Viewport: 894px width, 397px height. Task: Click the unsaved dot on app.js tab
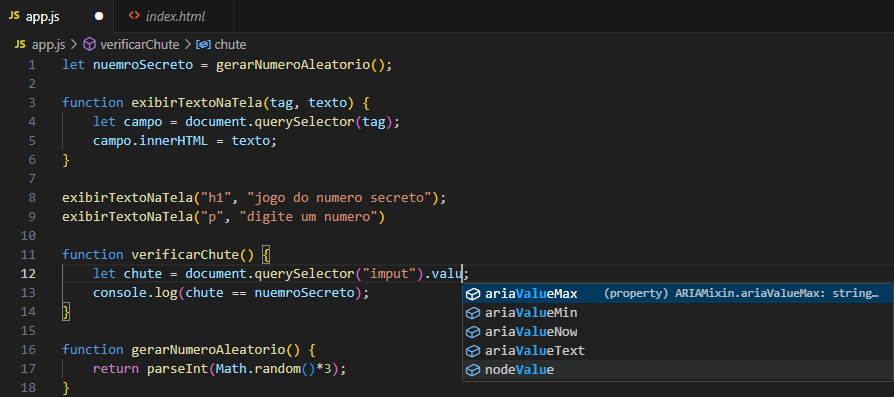(x=99, y=17)
